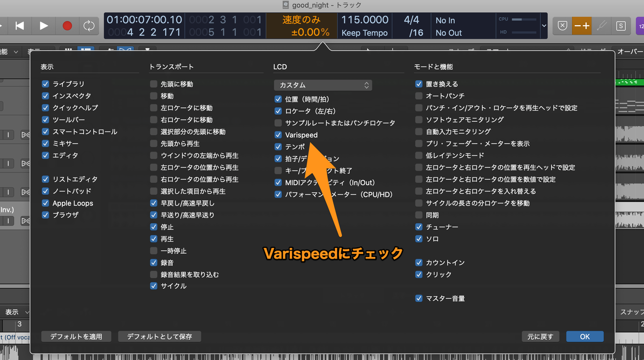Image resolution: width=644 pixels, height=360 pixels.
Task: Click the 元に戻す button
Action: 540,336
